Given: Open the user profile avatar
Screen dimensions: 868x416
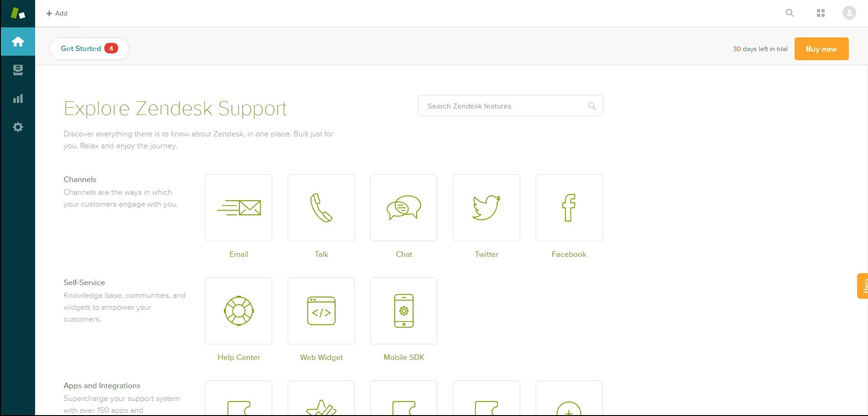Looking at the screenshot, I should point(849,13).
